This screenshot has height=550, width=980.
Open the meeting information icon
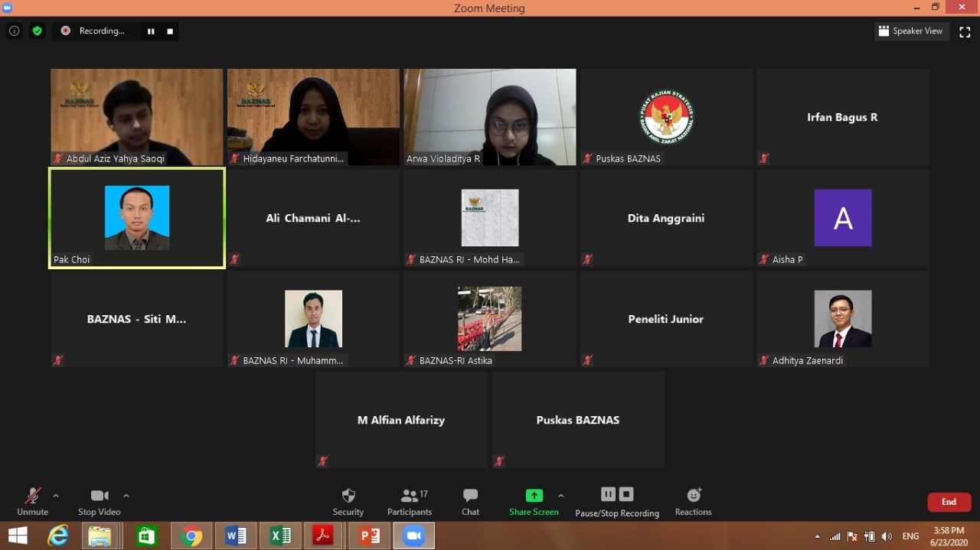pos(14,31)
